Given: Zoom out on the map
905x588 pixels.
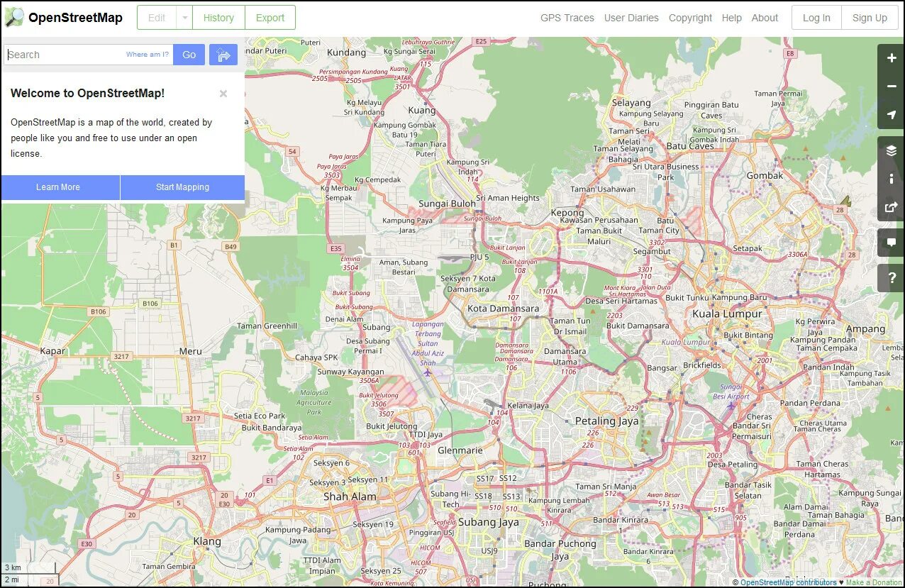Looking at the screenshot, I should [x=892, y=87].
